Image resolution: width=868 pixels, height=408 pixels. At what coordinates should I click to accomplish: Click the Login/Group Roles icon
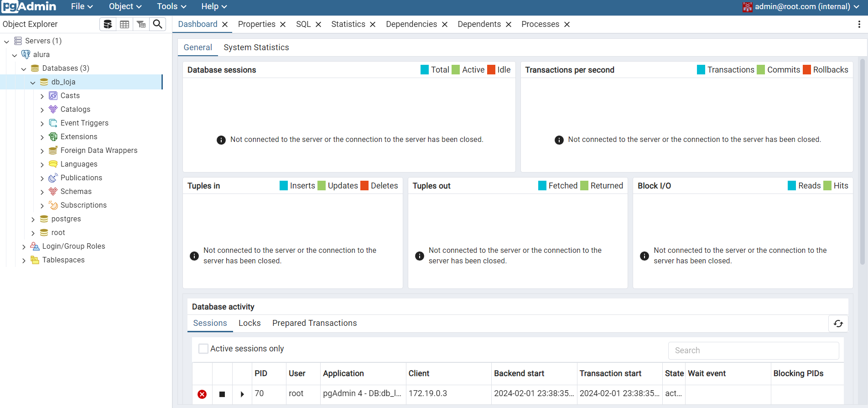point(35,246)
